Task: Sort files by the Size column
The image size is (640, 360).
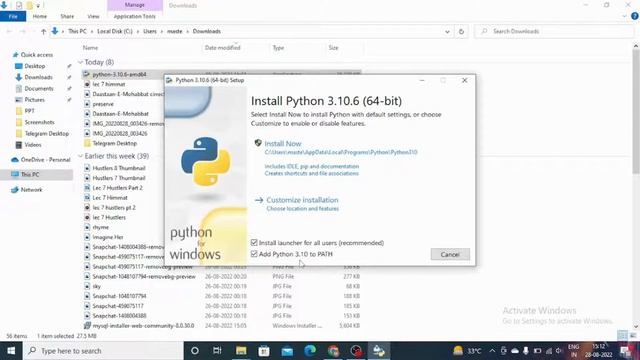Action: 333,48
